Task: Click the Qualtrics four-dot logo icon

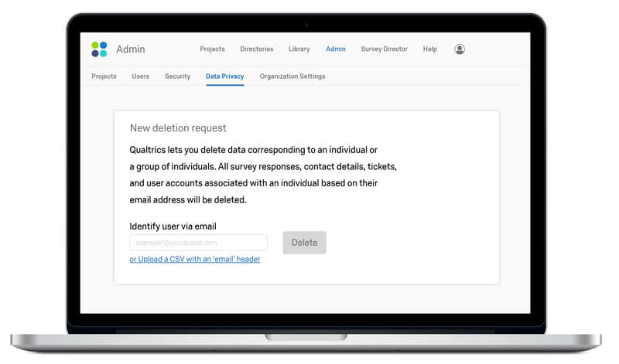Action: click(99, 49)
